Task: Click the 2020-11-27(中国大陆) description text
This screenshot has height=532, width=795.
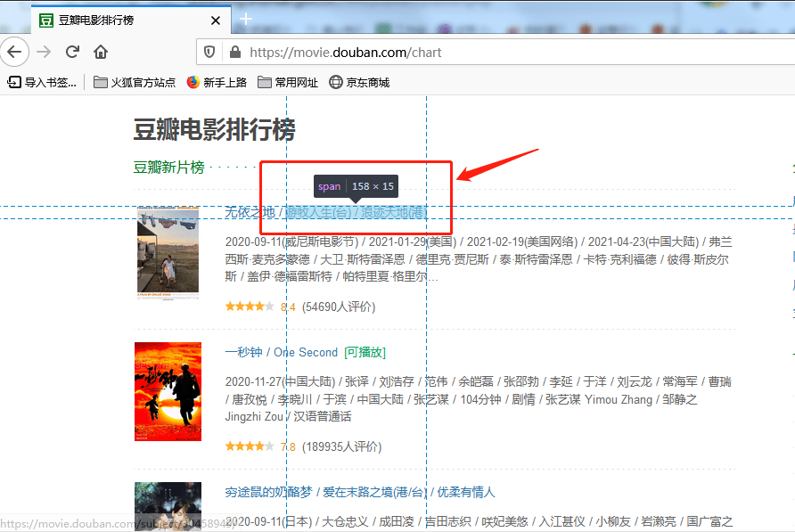Action: pos(478,399)
